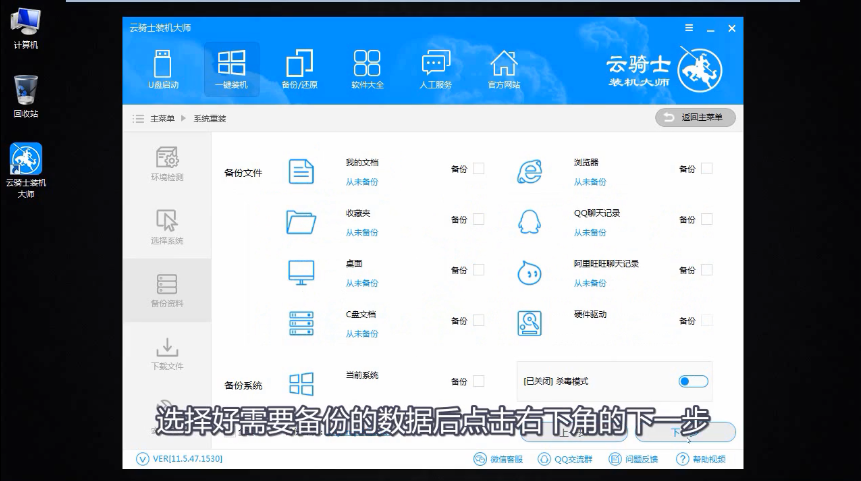The image size is (861, 481).
Task: Check backup box for 桌面
Action: pyautogui.click(x=479, y=270)
